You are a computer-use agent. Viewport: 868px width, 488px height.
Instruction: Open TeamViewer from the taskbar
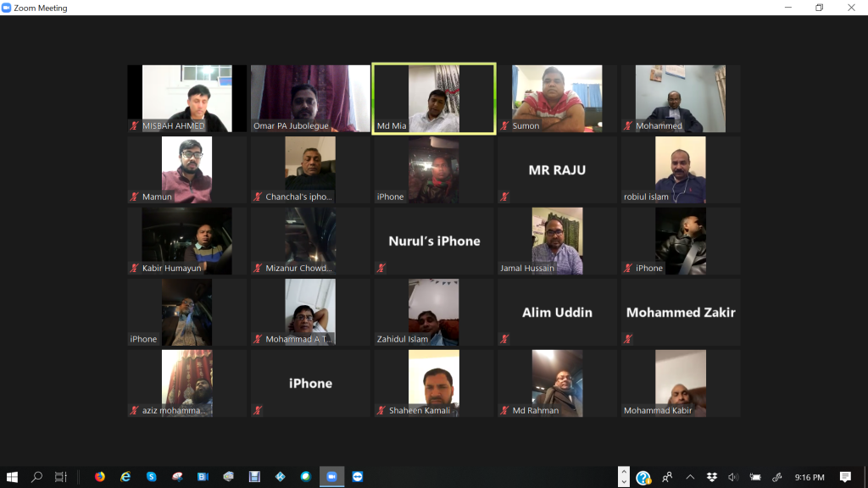(357, 477)
